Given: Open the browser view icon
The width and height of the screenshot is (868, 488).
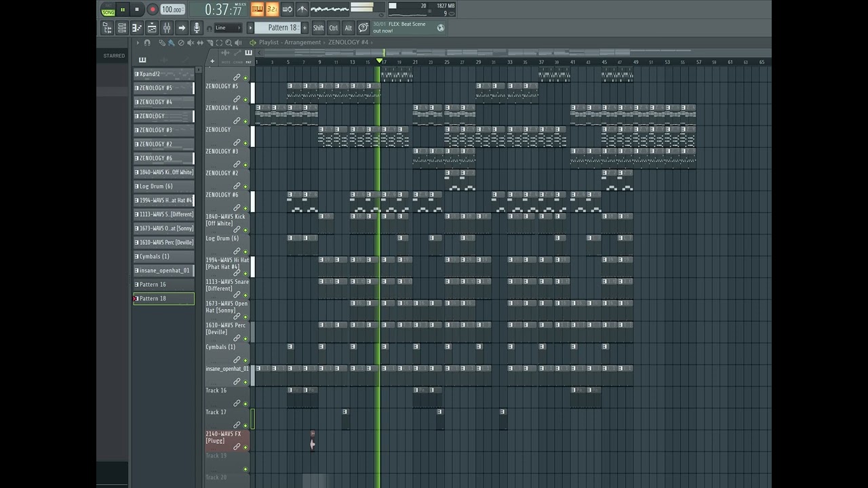Looking at the screenshot, I should click(107, 28).
